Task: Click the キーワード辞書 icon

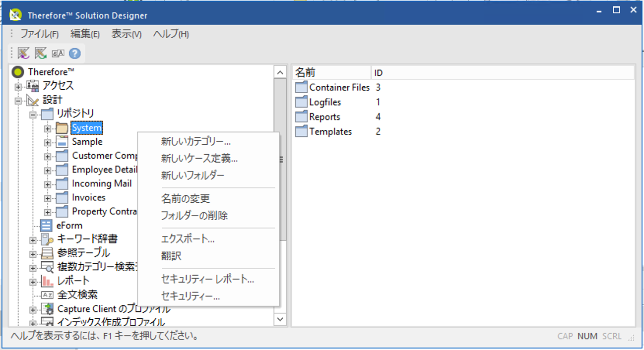Action: [47, 239]
